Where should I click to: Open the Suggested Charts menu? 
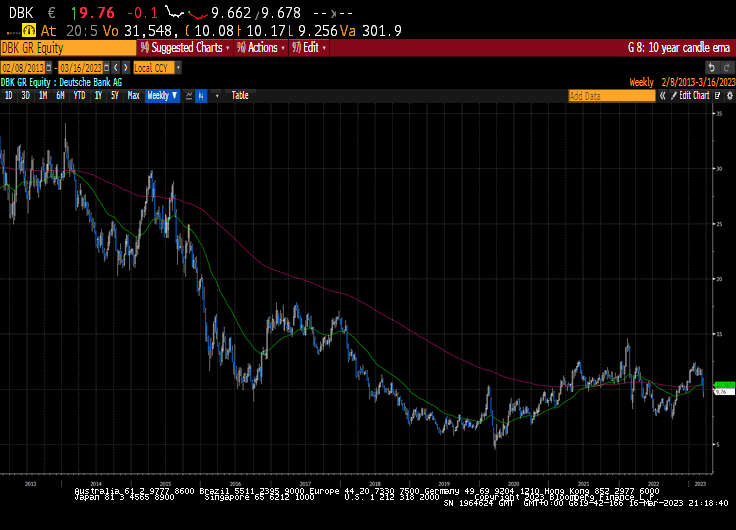(185, 48)
